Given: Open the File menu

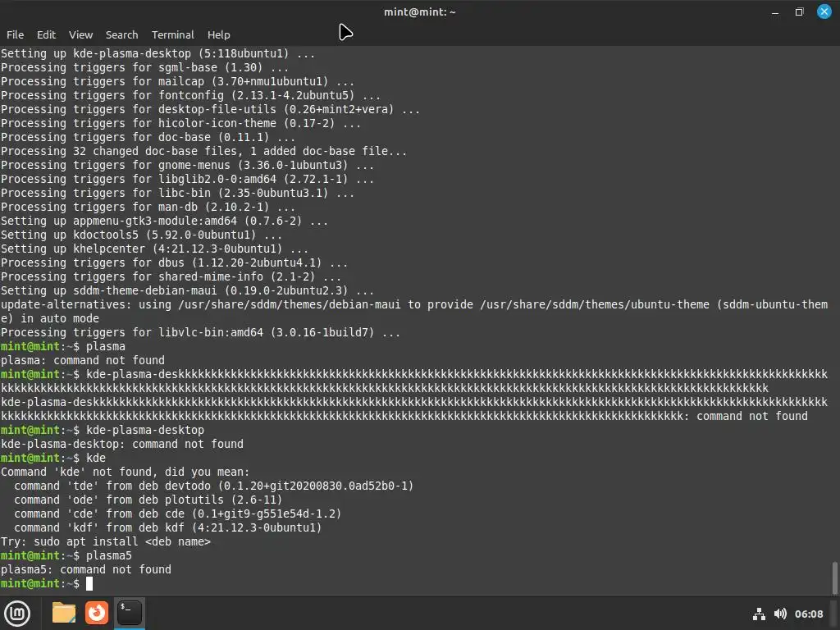Looking at the screenshot, I should pyautogui.click(x=15, y=34).
